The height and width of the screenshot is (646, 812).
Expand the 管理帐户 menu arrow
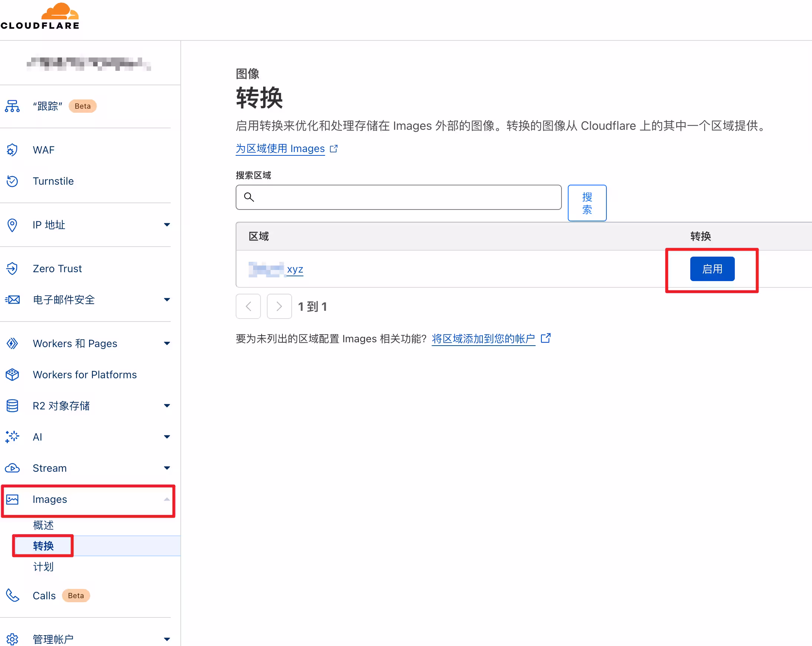(x=167, y=639)
